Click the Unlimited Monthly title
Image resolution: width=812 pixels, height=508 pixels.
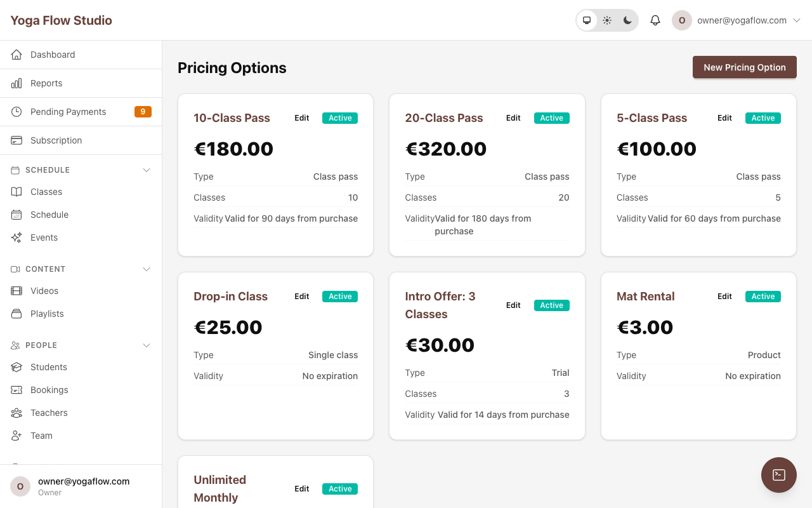tap(219, 489)
